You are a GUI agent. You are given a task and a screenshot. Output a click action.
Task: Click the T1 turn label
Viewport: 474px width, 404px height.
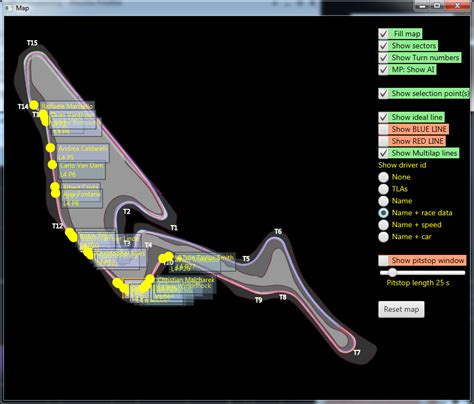pyautogui.click(x=174, y=228)
